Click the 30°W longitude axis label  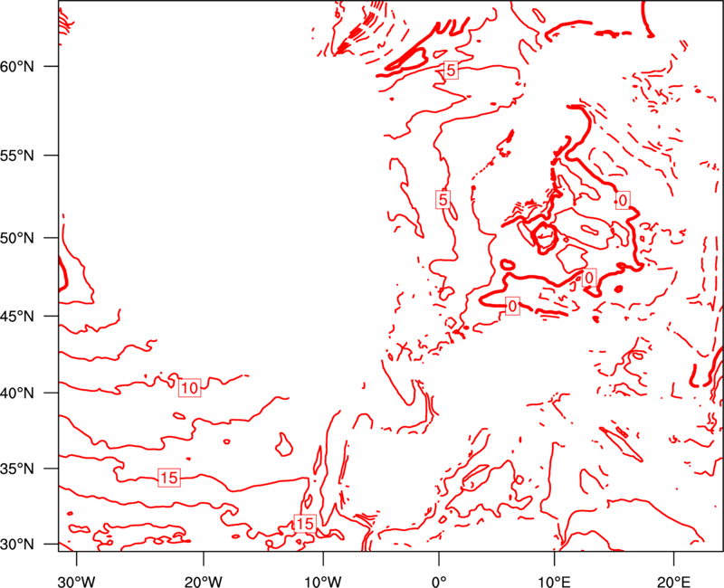[x=77, y=582]
